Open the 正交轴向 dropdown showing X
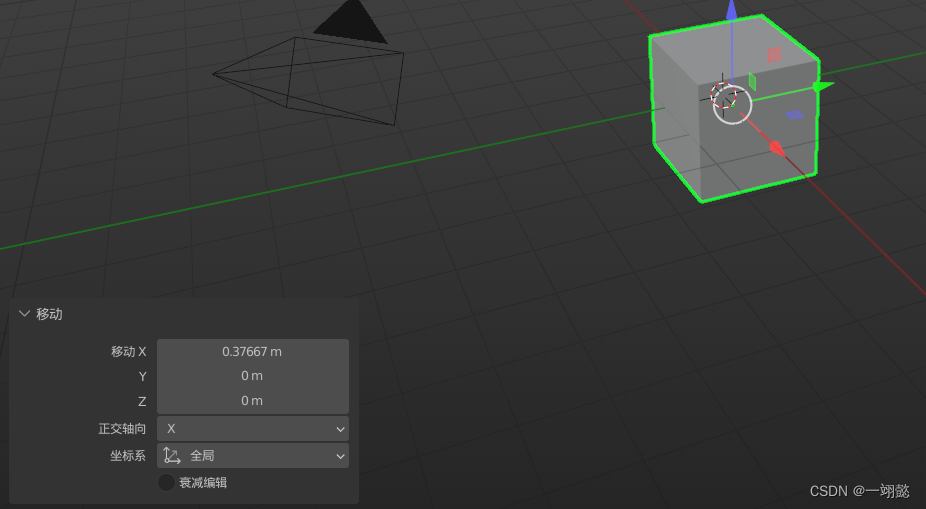The width and height of the screenshot is (926, 509). click(x=253, y=429)
